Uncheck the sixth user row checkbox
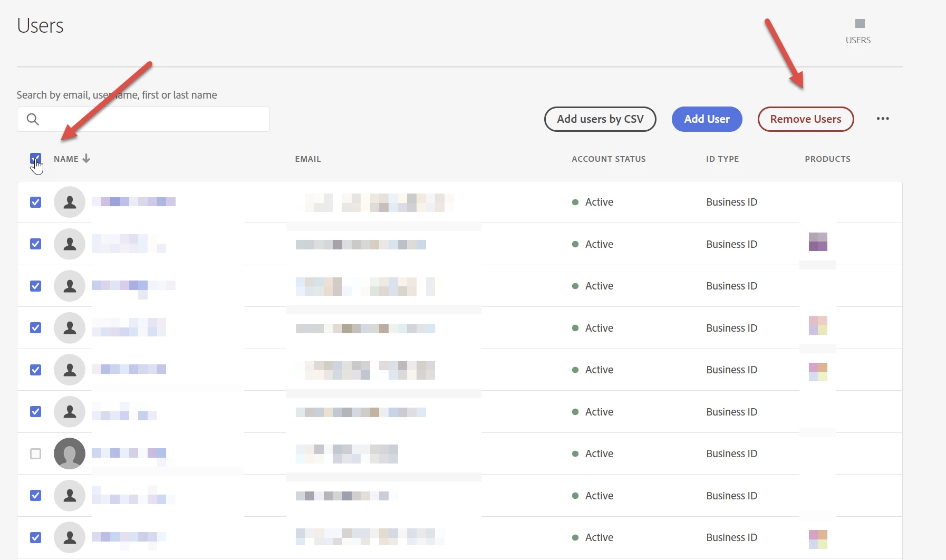Screen dimensions: 946x560 pyautogui.click(x=35, y=411)
